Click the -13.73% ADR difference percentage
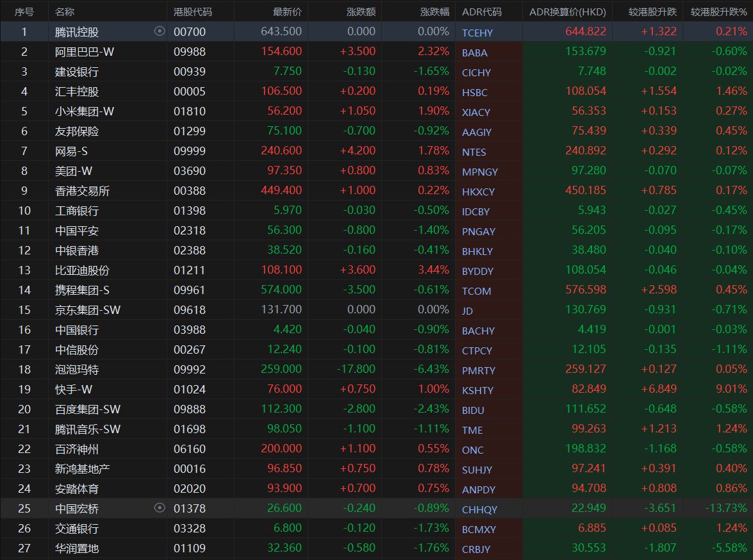Screen dimensions: 753x560 tap(726, 507)
